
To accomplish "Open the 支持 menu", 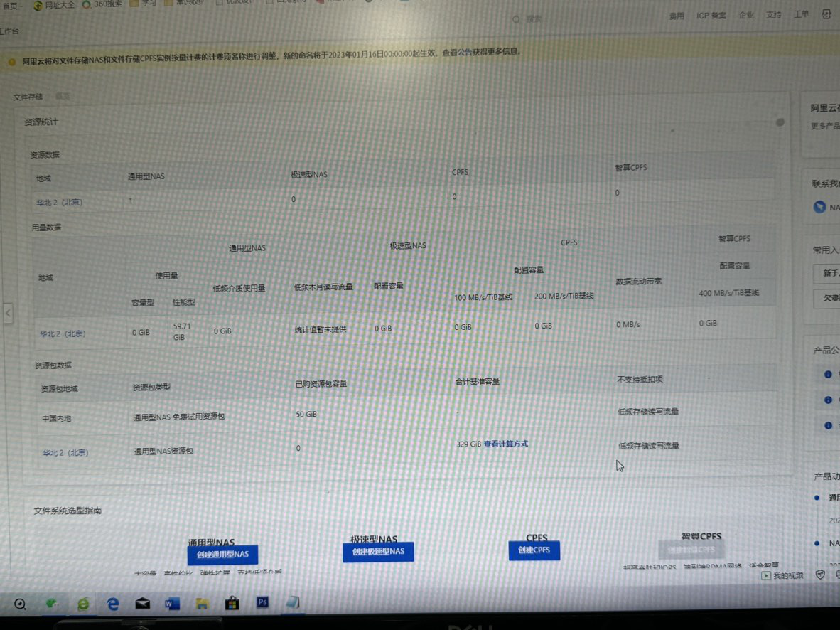I will pos(774,14).
